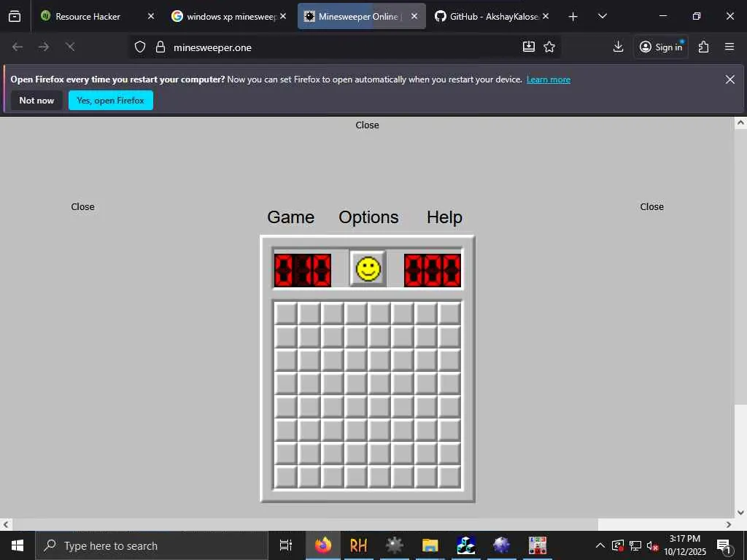Click the browser back arrow

click(x=18, y=47)
